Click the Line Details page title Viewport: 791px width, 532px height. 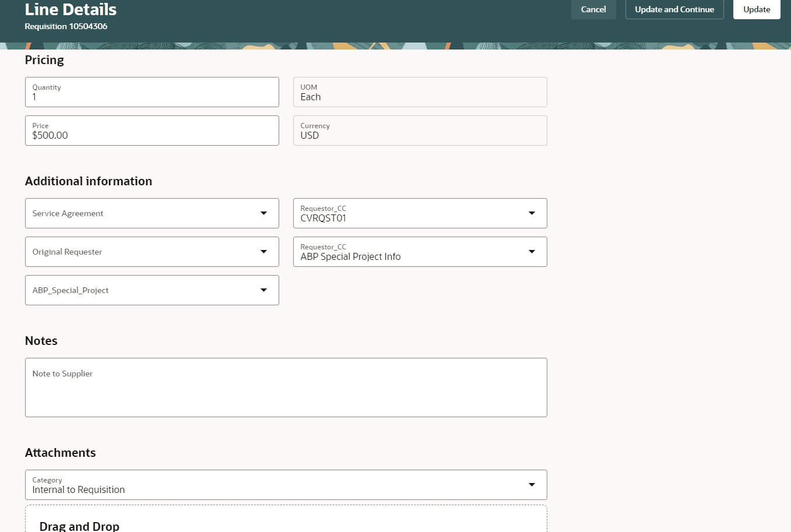(71, 9)
